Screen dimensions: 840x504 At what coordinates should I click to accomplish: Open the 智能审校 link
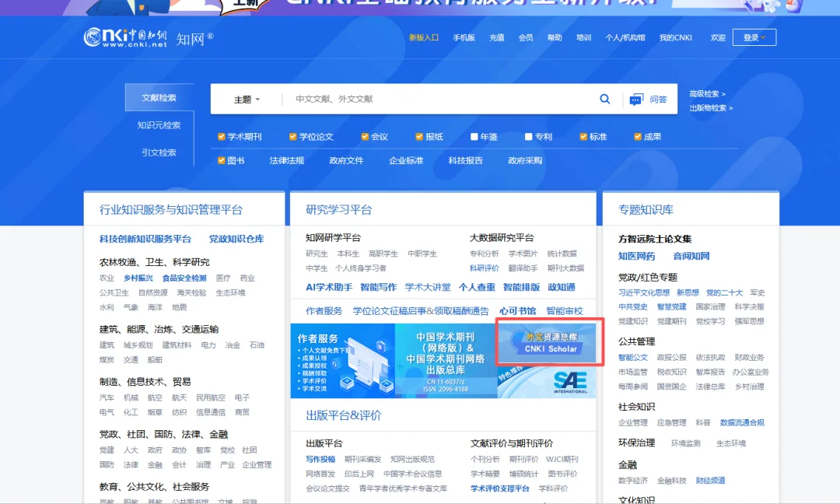565,310
